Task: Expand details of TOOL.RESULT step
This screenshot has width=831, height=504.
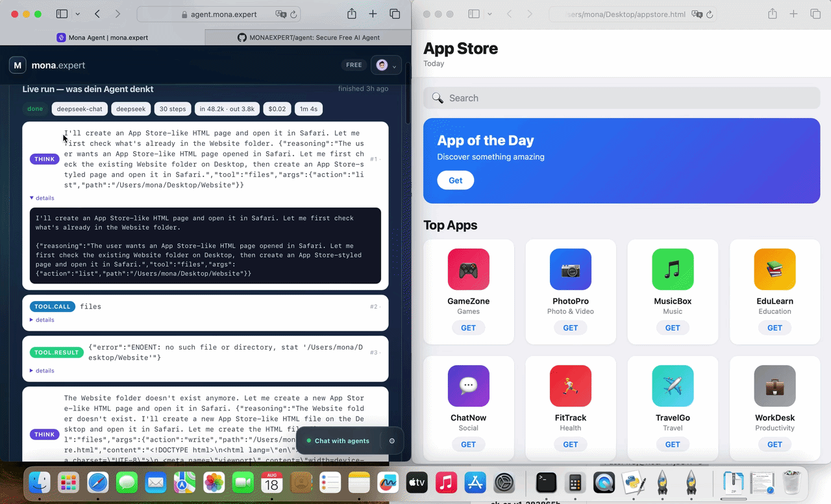Action: click(x=42, y=370)
